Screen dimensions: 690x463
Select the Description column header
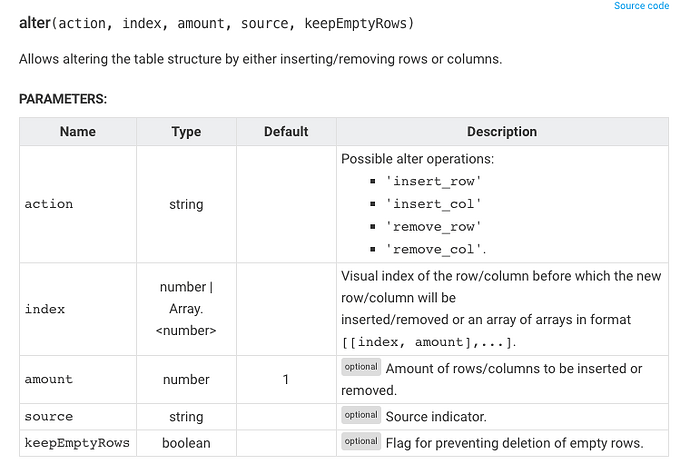[x=502, y=132]
